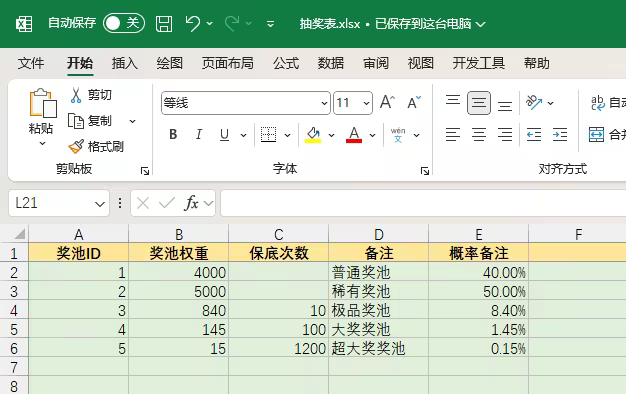Center text horizontally

click(x=479, y=135)
